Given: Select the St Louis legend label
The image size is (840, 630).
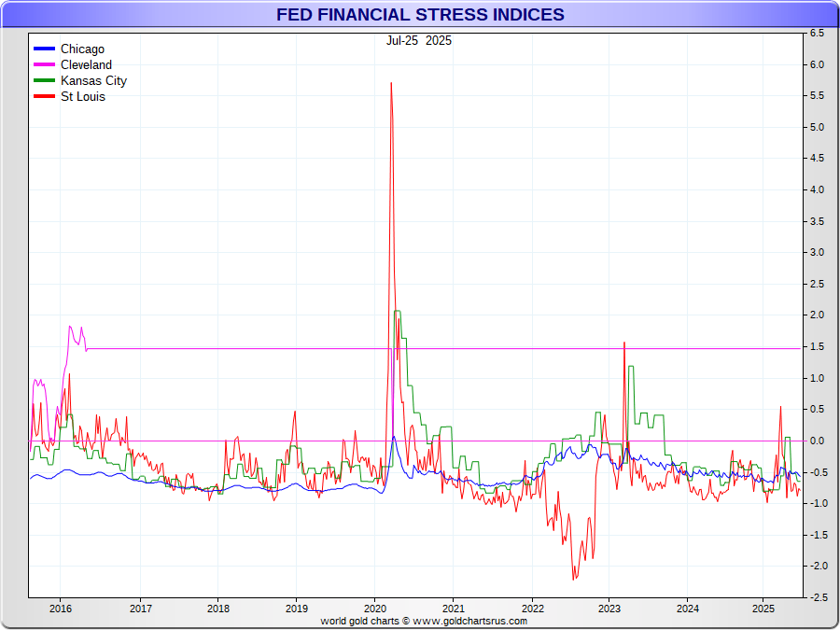Looking at the screenshot, I should point(83,96).
